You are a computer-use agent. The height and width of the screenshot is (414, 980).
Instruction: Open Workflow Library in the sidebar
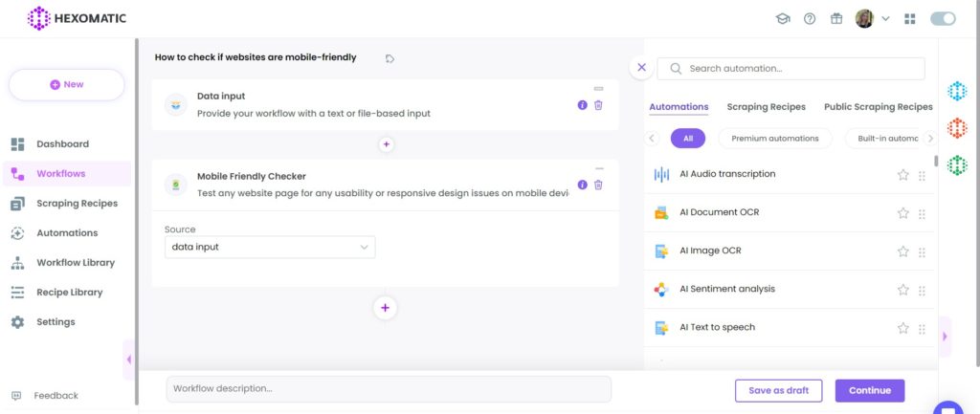click(x=76, y=263)
